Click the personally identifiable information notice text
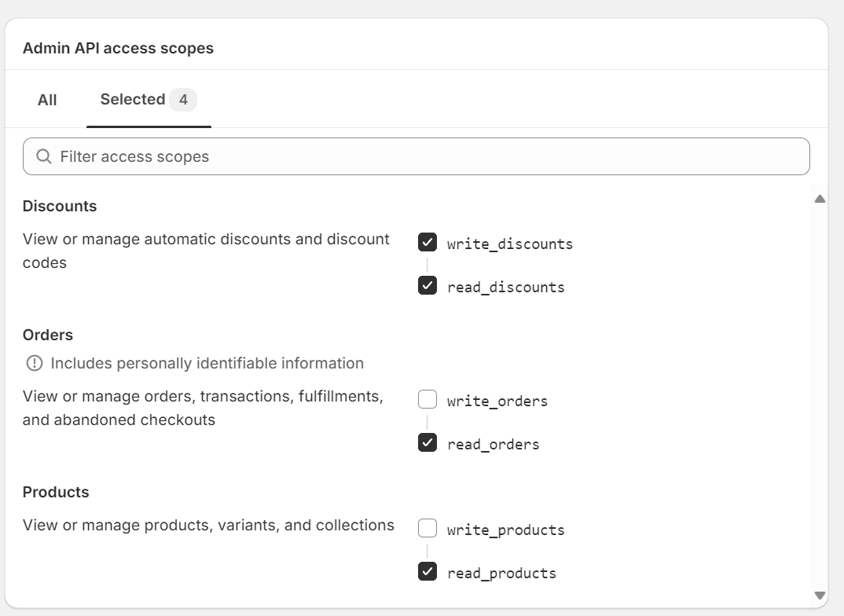This screenshot has height=616, width=844. click(x=207, y=363)
